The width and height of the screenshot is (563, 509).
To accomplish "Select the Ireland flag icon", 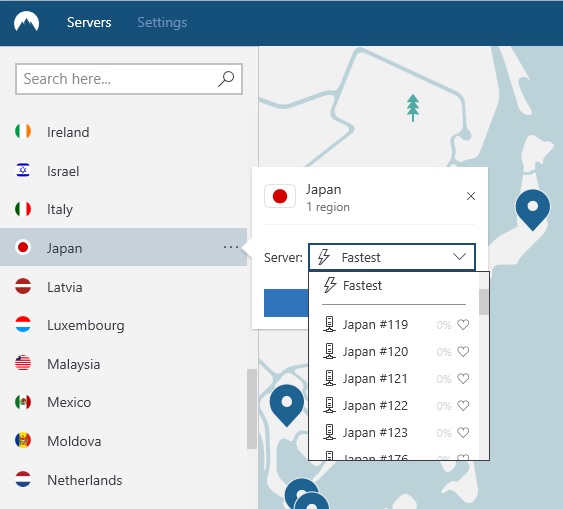I will tap(23, 131).
